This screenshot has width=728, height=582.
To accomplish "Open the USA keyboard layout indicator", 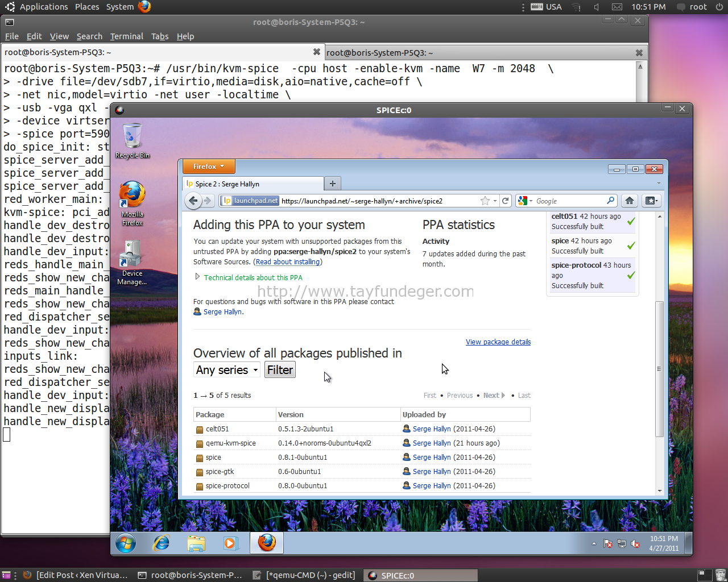I will click(x=546, y=7).
